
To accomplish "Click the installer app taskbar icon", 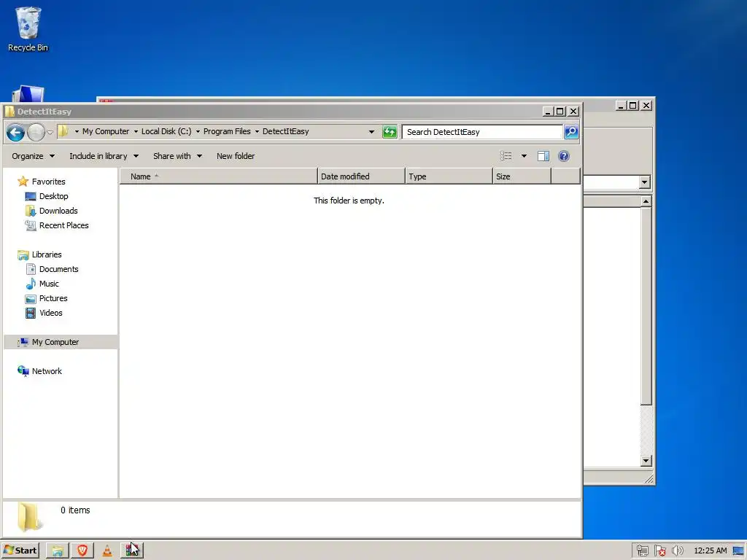I will [x=132, y=551].
